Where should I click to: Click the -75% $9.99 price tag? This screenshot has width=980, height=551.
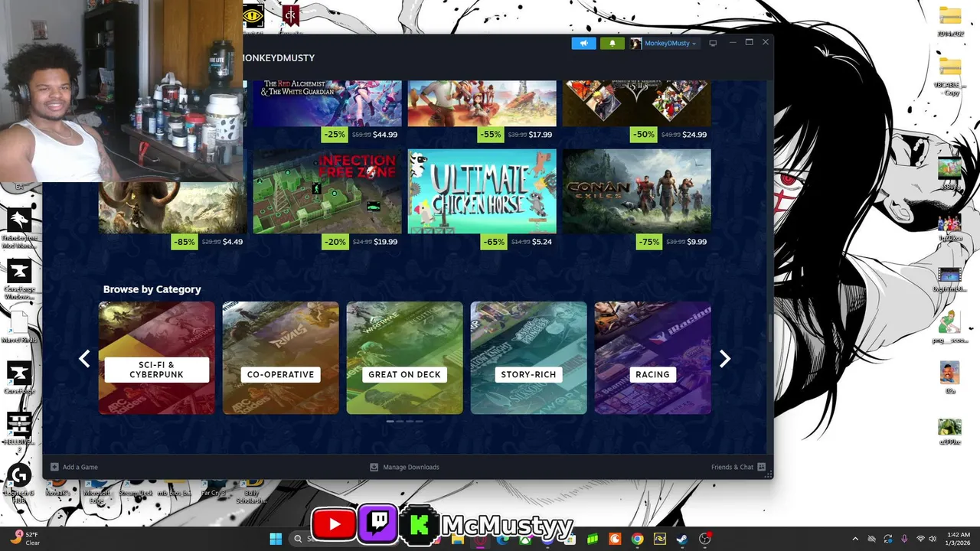673,241
